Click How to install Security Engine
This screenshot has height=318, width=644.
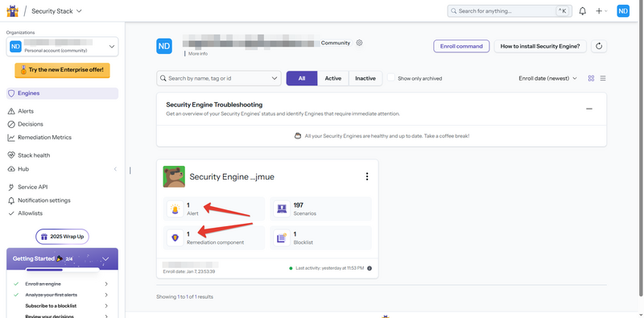point(540,47)
